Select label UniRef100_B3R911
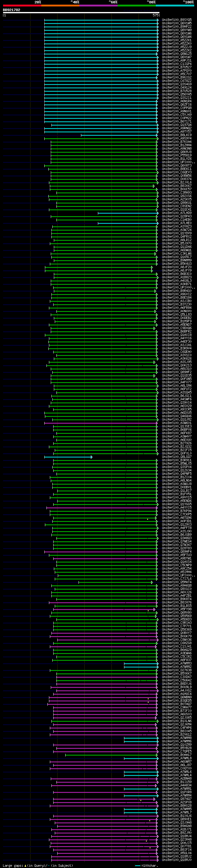The height and width of the screenshot is (868, 197). tap(177, 460)
